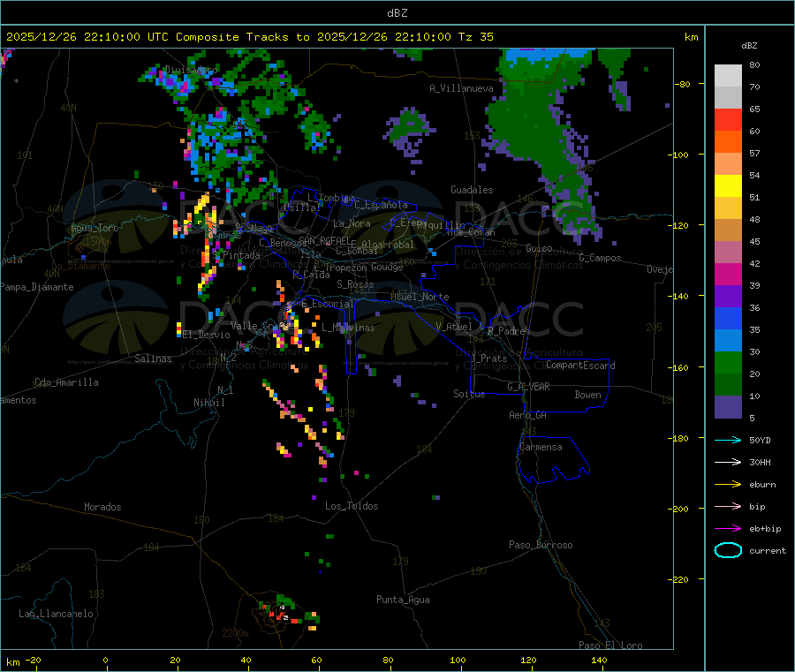Click the A_Villanueva map label

pyautogui.click(x=461, y=88)
